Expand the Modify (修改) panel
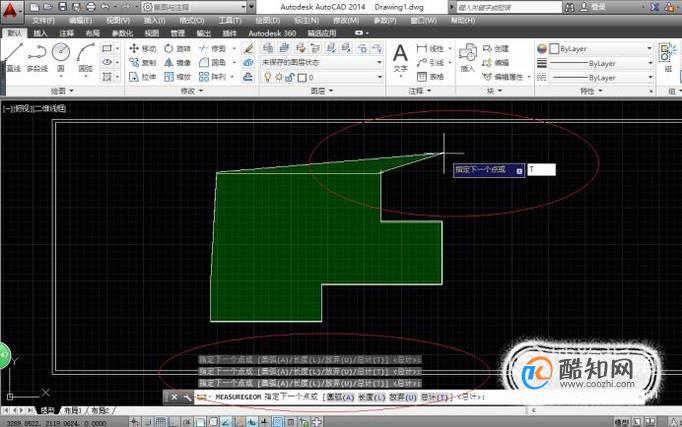Screen dimensions: 682x427 (192, 91)
